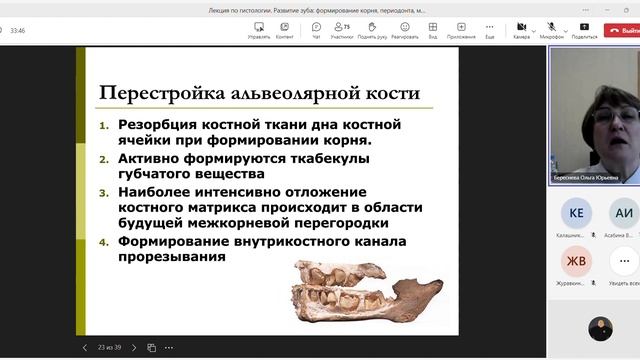Open window title bar more options

586,10
